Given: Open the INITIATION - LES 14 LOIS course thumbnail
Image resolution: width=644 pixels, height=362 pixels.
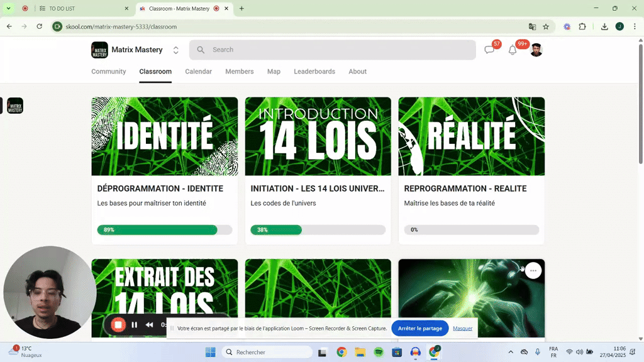Looking at the screenshot, I should [318, 136].
